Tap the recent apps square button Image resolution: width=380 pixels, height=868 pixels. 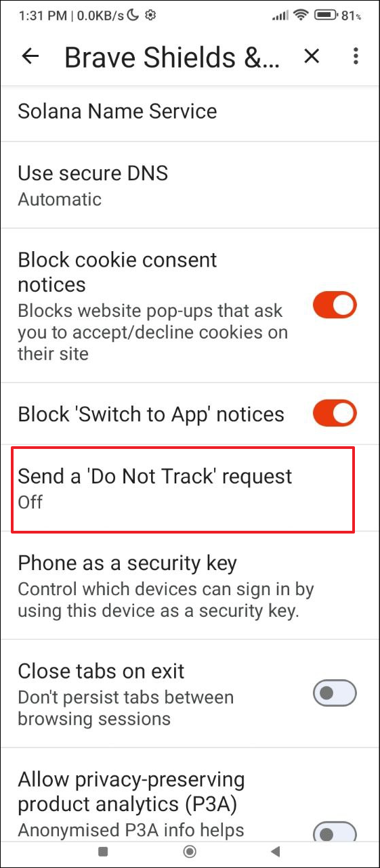103,851
